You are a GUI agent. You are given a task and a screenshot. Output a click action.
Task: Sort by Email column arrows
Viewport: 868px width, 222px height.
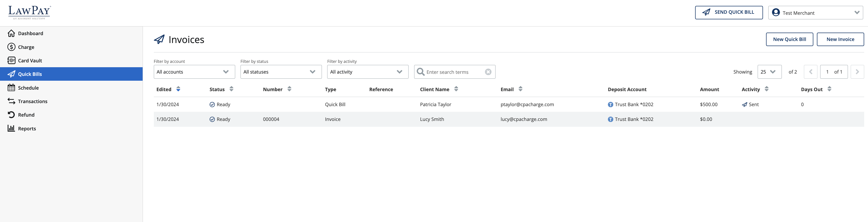[520, 89]
